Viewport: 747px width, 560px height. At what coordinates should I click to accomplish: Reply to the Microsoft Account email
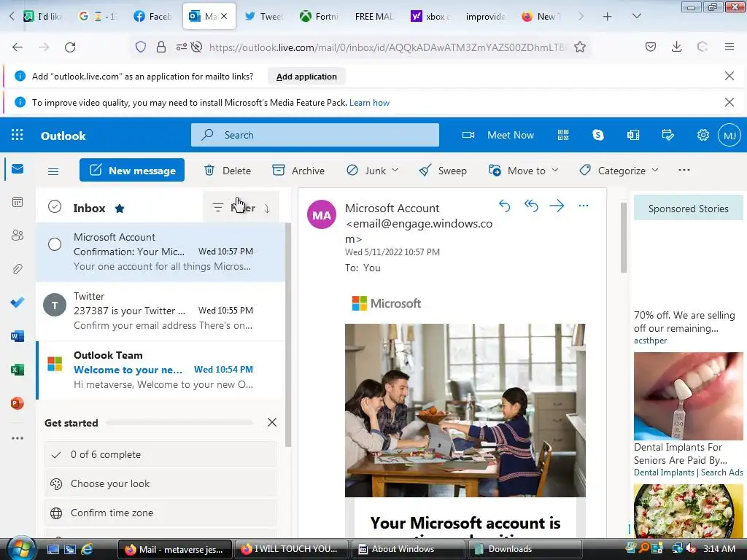505,206
